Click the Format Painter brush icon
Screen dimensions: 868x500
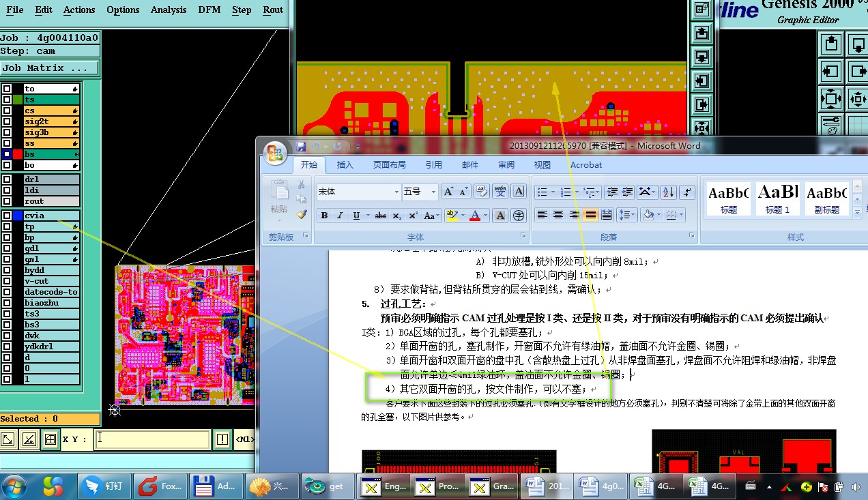302,214
